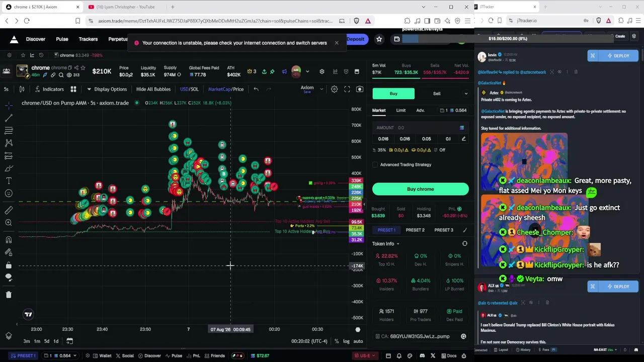
Task: Open the 5s timeframe selector
Action: 6,89
